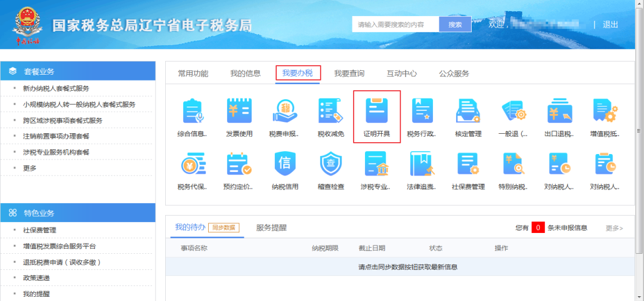This screenshot has height=301, width=644.
Task: Click the 套餐业务 layers icon
Action: pyautogui.click(x=13, y=72)
